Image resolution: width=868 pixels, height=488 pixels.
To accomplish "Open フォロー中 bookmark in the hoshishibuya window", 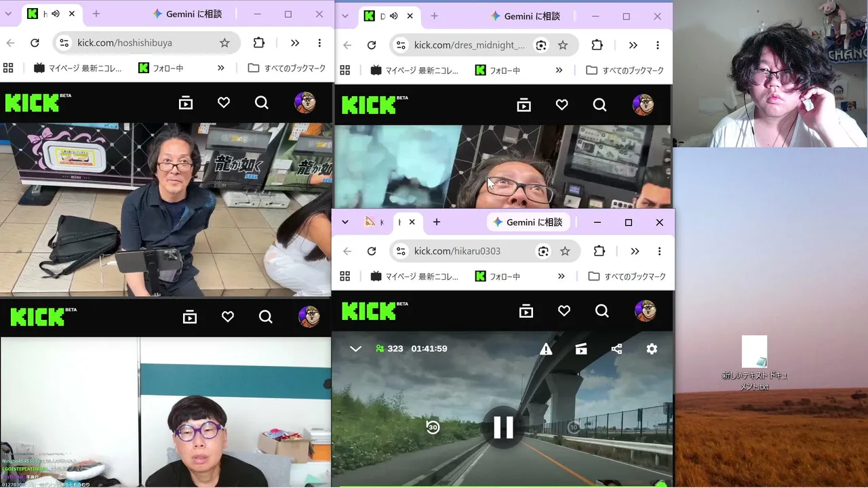I will [161, 68].
